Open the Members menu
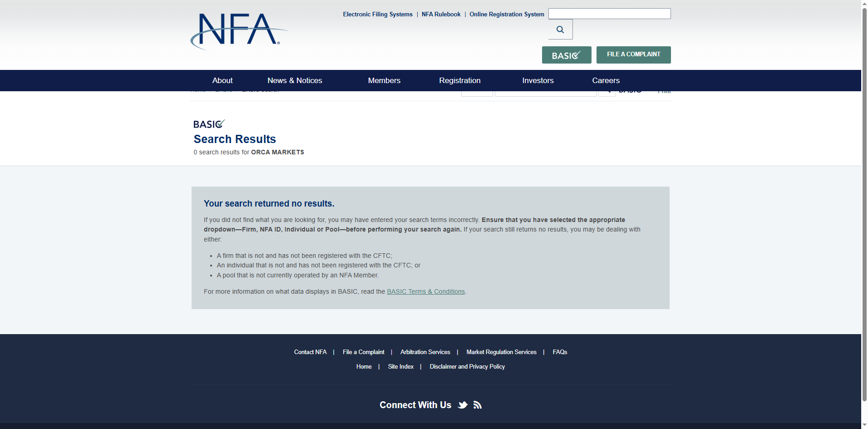Image resolution: width=868 pixels, height=429 pixels. [x=384, y=80]
